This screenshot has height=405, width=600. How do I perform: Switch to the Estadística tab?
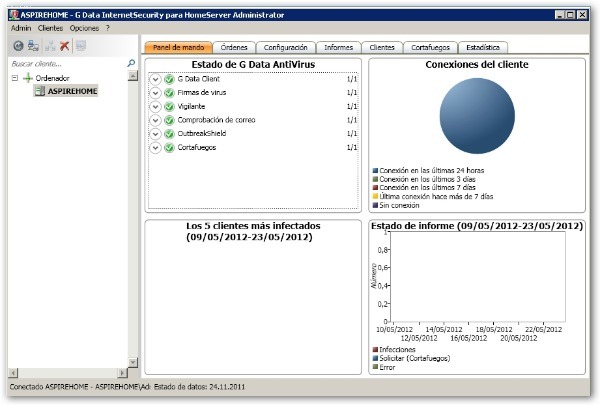(483, 47)
